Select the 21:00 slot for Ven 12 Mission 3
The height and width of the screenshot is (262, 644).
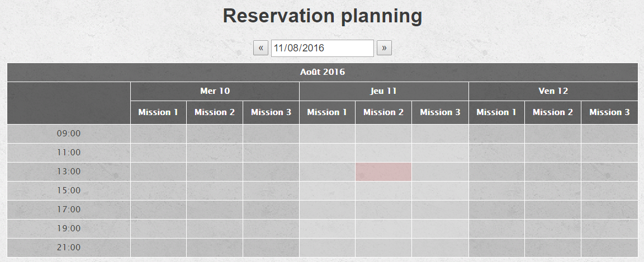(x=609, y=247)
